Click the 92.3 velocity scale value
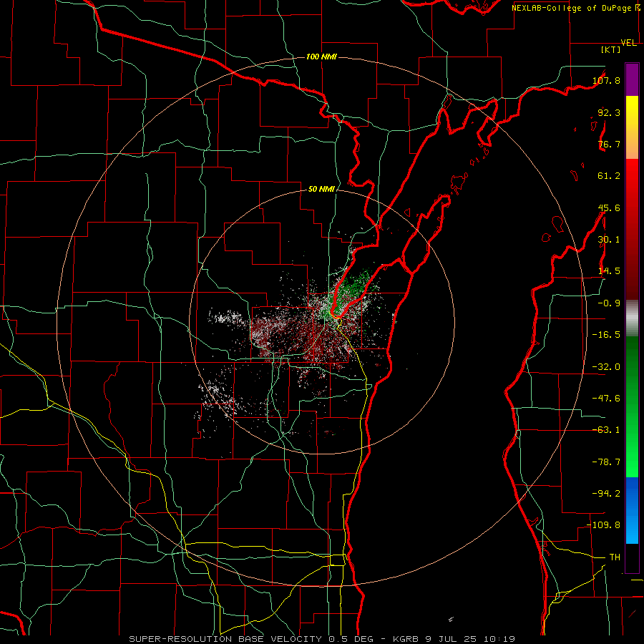This screenshot has width=644, height=644. [x=609, y=112]
